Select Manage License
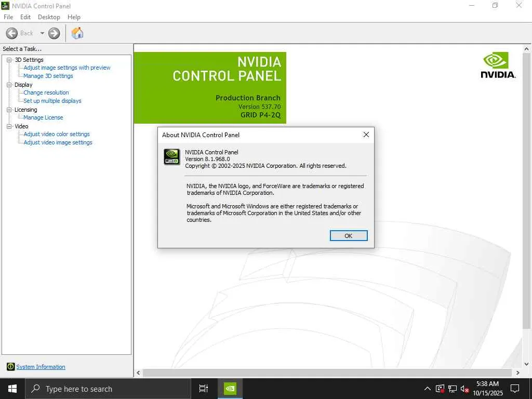The image size is (532, 399). click(43, 117)
